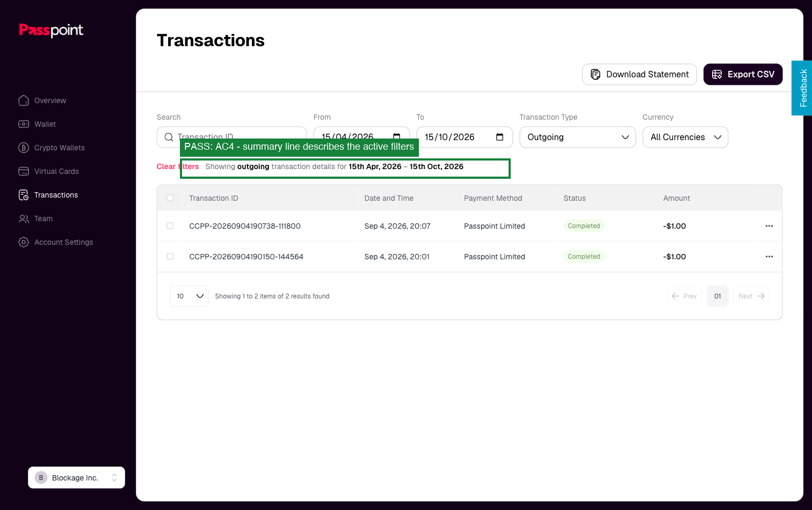Click the Completed status of transaction 144564

[x=584, y=257]
